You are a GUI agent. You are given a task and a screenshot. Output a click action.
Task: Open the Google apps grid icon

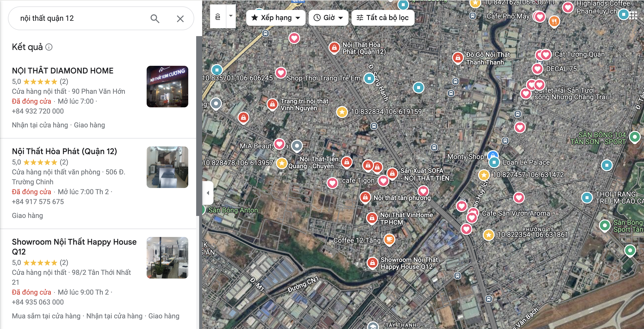point(633,16)
